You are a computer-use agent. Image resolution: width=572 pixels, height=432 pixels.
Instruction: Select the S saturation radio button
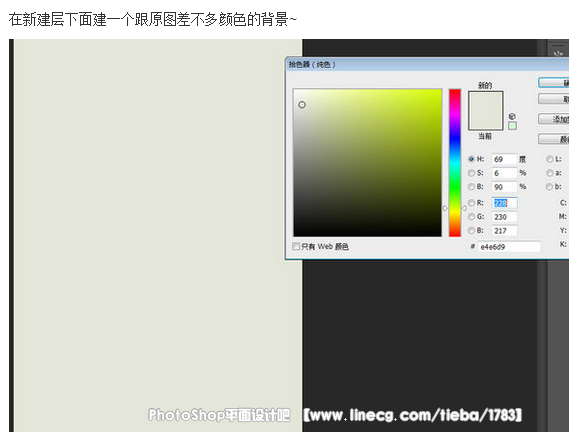tap(471, 173)
